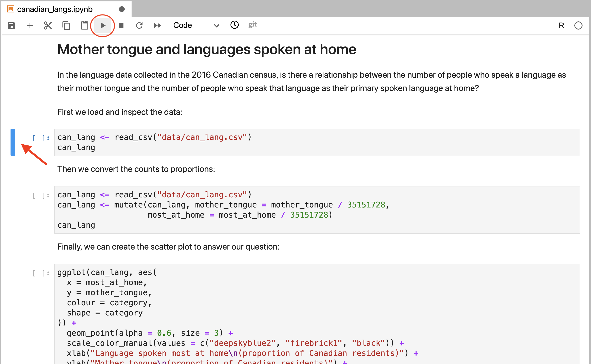The image size is (591, 364).
Task: Interrupt the kernel with the stop icon
Action: tap(121, 25)
